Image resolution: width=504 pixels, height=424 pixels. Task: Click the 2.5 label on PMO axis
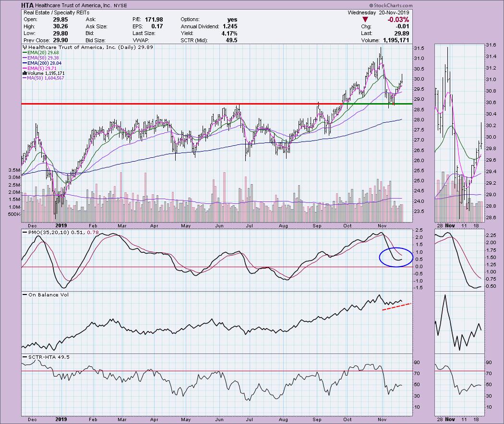coord(419,230)
